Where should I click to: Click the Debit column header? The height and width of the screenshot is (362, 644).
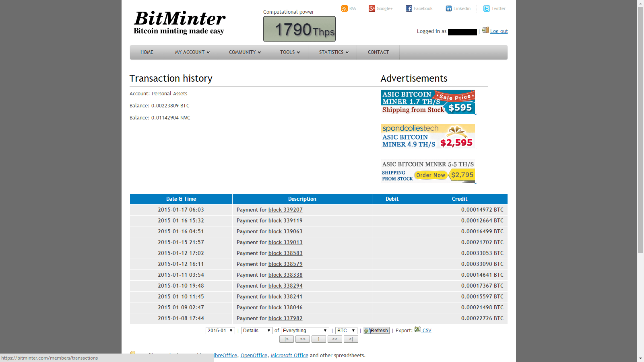[392, 199]
